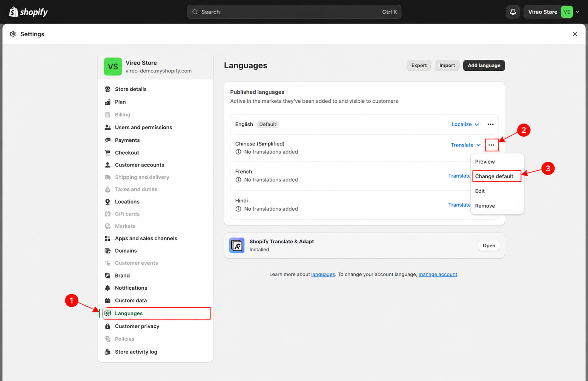The width and height of the screenshot is (588, 381).
Task: Click the Customer accounts person icon
Action: tap(107, 165)
